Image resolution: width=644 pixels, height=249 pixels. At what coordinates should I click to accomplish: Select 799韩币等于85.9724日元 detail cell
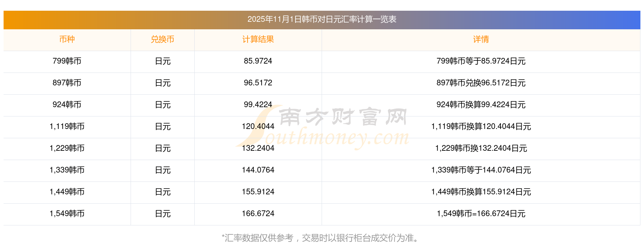coord(481,61)
